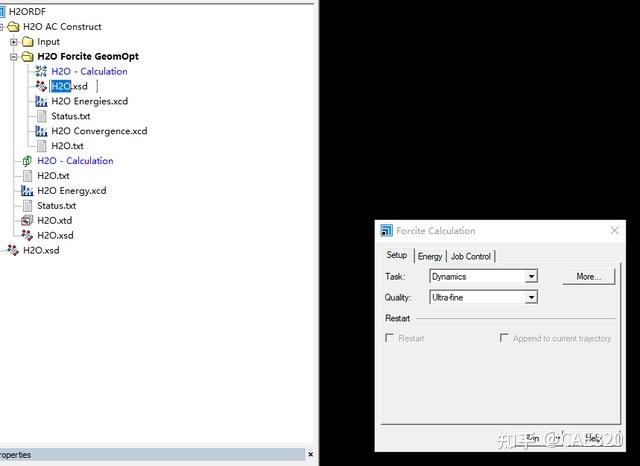Click the blue Forcite icon of H2O - Calculation
The image size is (640, 466).
(x=41, y=71)
